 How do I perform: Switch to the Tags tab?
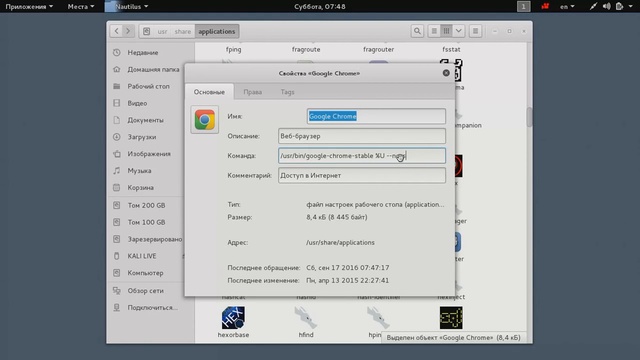tap(287, 92)
